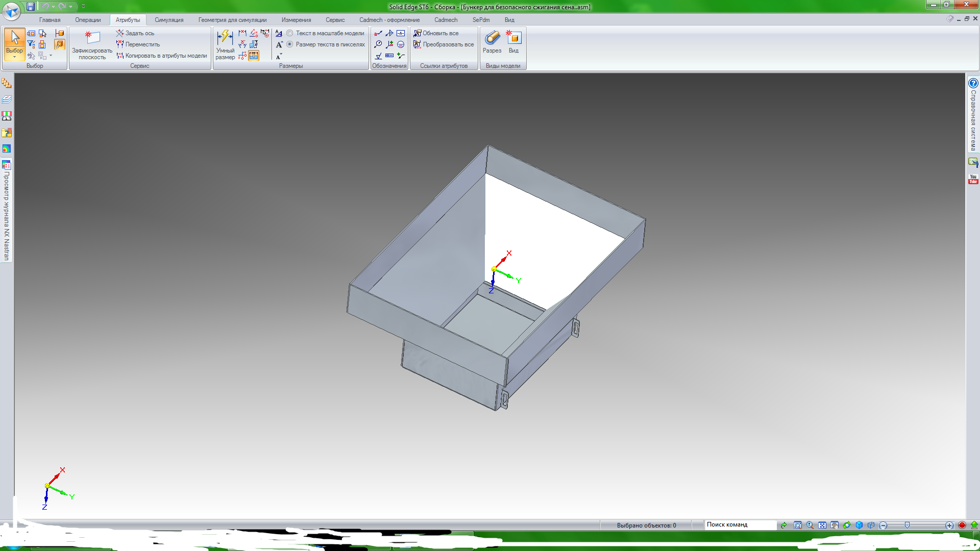Click Переместить command
Screen dimensions: 980x551
coord(138,44)
